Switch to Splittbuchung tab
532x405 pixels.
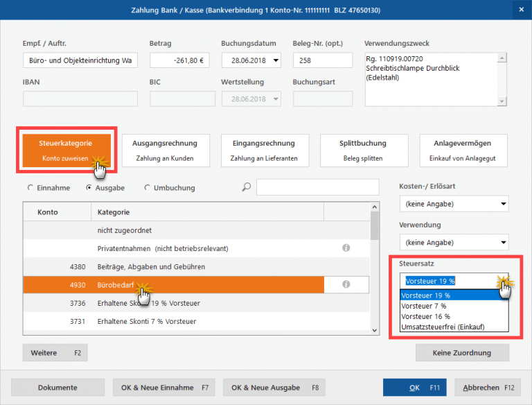pyautogui.click(x=364, y=150)
